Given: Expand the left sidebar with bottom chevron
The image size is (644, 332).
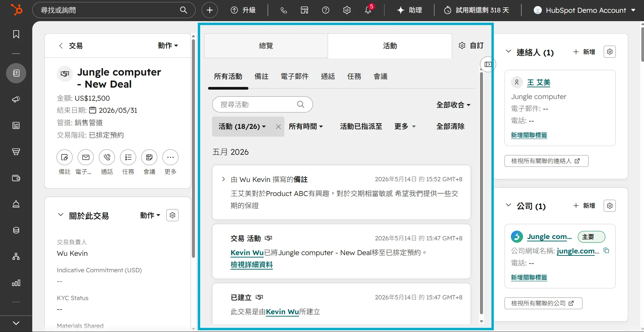Looking at the screenshot, I should click(16, 323).
